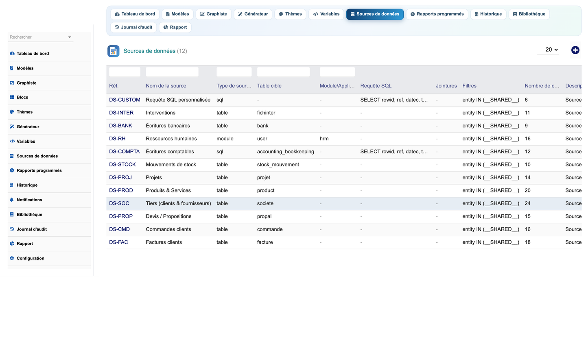The width and height of the screenshot is (588, 364).
Task: Sort by Table cible column header
Action: pos(269,86)
